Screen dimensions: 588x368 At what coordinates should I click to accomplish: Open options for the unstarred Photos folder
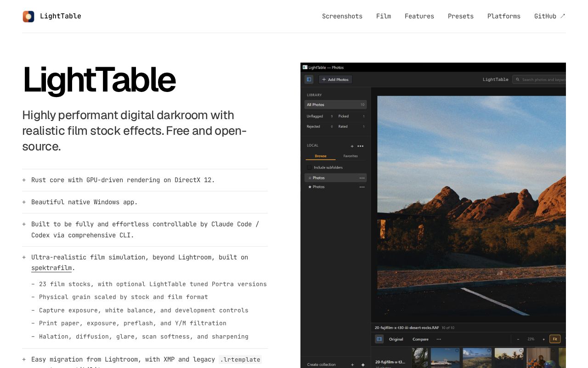click(362, 178)
